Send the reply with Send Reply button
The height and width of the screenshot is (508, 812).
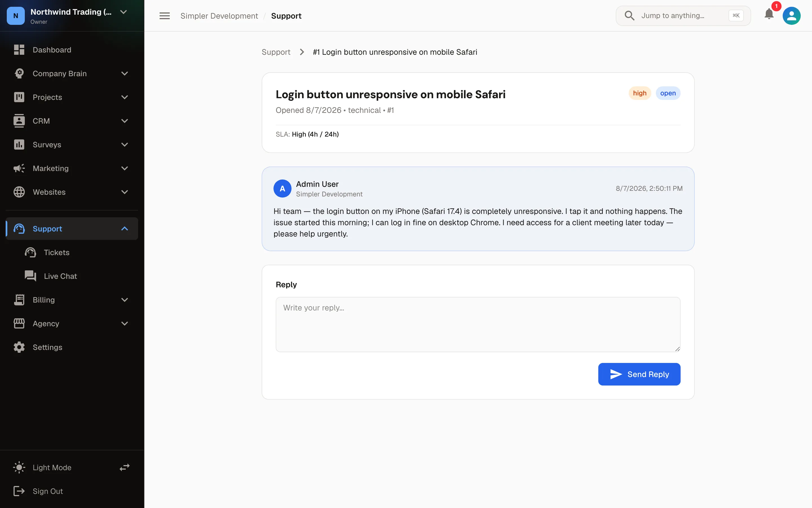click(x=639, y=374)
